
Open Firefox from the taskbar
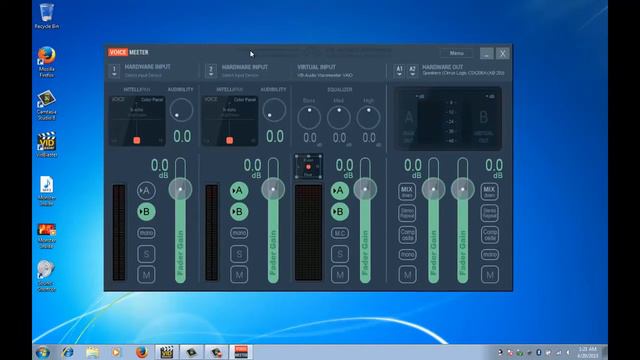142,352
